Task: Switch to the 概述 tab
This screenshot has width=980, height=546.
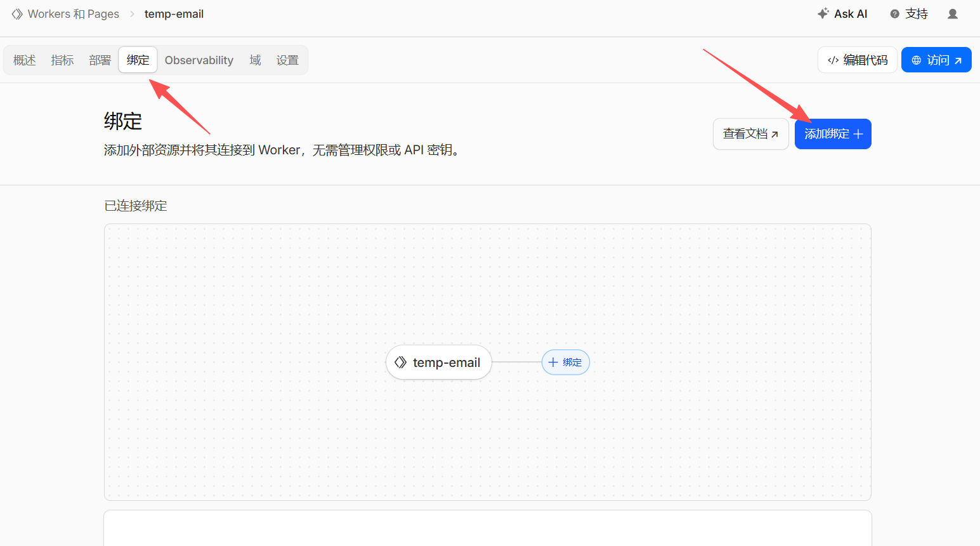Action: pyautogui.click(x=25, y=60)
